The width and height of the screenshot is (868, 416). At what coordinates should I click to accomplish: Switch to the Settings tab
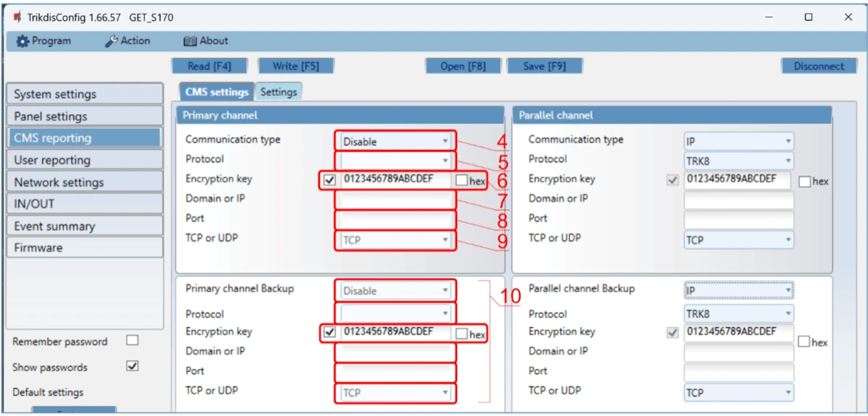tap(278, 92)
